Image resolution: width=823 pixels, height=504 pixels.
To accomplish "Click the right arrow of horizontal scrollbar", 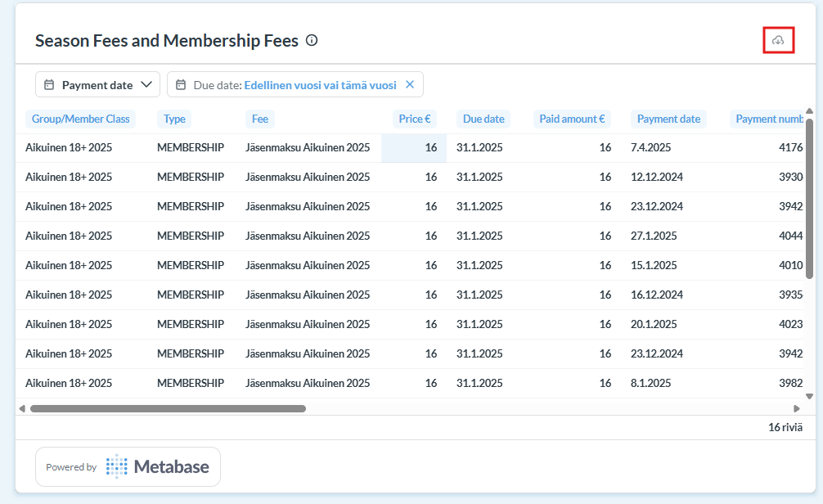I will pos(797,408).
